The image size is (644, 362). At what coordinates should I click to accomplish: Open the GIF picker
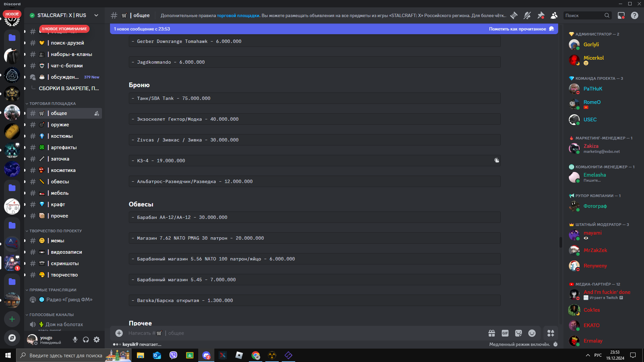505,333
